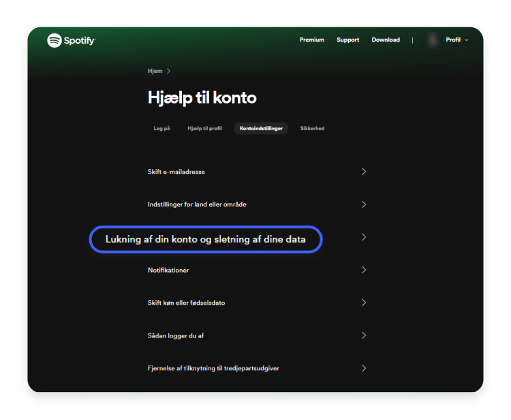The width and height of the screenshot is (511, 420).
Task: Open the Premium page
Action: (312, 40)
